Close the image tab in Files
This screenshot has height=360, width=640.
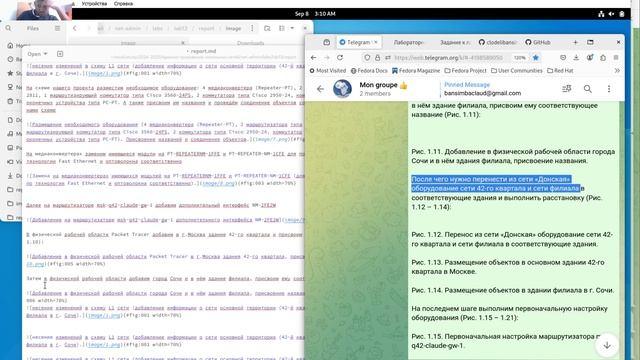tap(183, 43)
